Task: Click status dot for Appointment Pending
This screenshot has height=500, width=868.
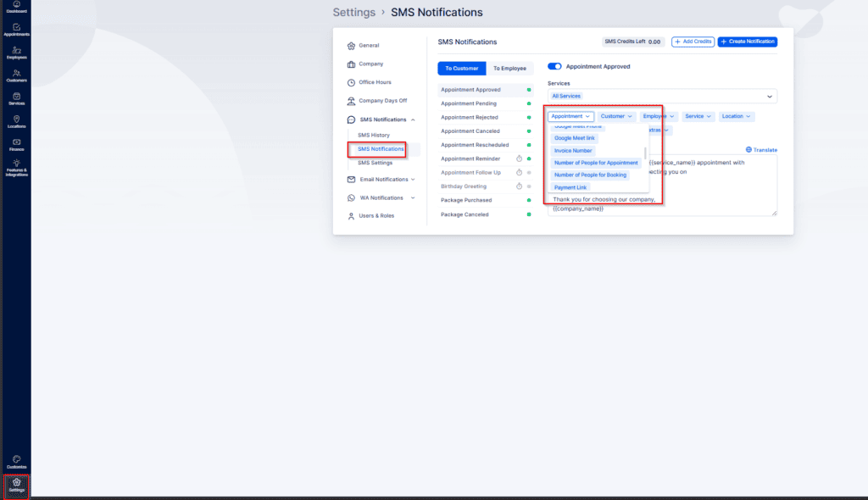Action: [529, 103]
